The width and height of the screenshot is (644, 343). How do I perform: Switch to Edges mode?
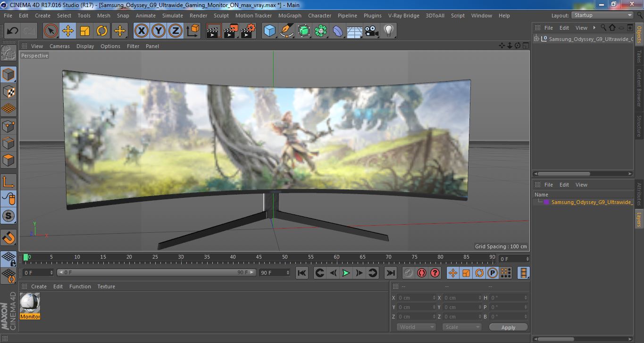click(8, 143)
